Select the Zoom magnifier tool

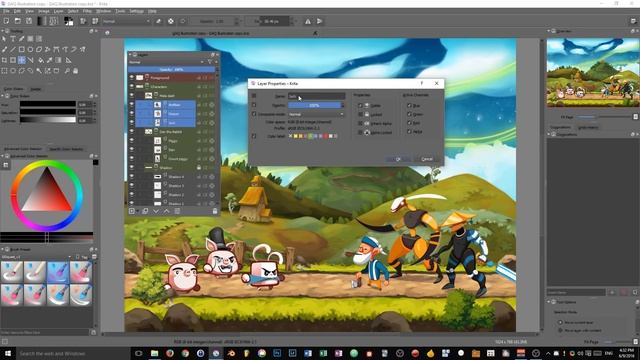(x=67, y=71)
